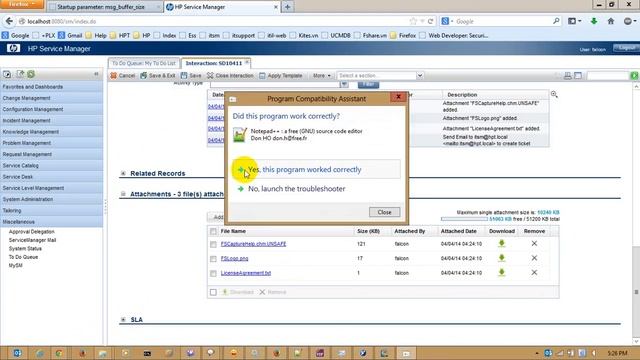Download FSLogo.png with green arrow
Screen dimensions: 640x360
pyautogui.click(x=502, y=258)
